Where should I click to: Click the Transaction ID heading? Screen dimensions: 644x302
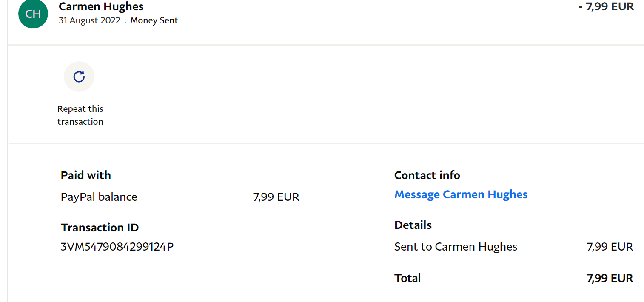(x=100, y=228)
